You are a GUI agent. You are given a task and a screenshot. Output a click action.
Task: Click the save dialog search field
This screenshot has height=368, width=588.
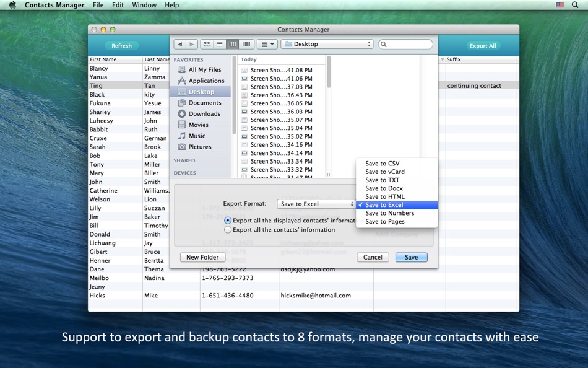(x=405, y=45)
